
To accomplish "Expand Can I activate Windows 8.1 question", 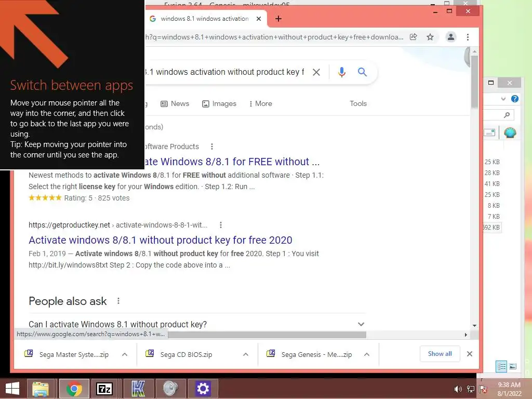I will tap(197, 324).
